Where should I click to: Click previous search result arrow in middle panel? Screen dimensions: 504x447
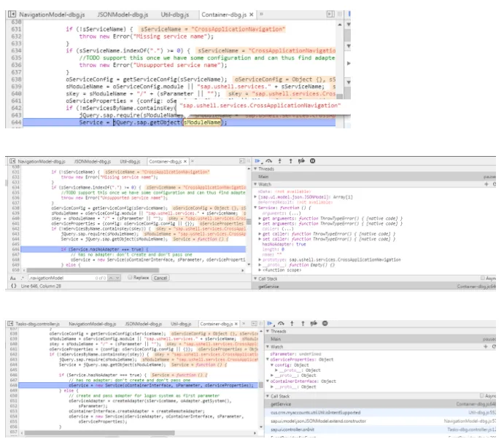(x=111, y=278)
